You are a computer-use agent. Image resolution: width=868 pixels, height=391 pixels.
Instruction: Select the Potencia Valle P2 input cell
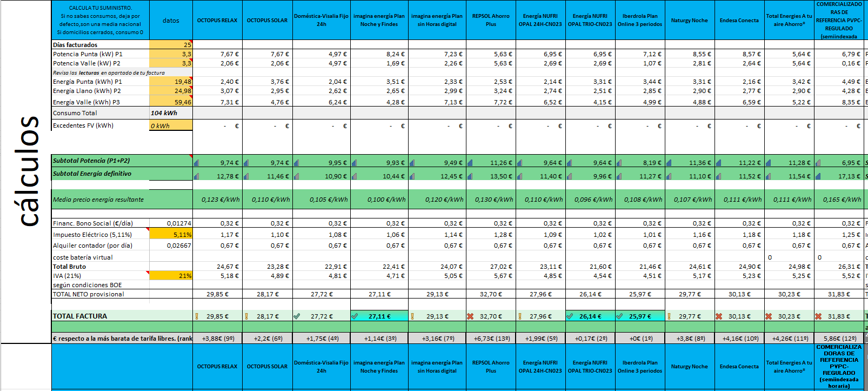(x=171, y=63)
